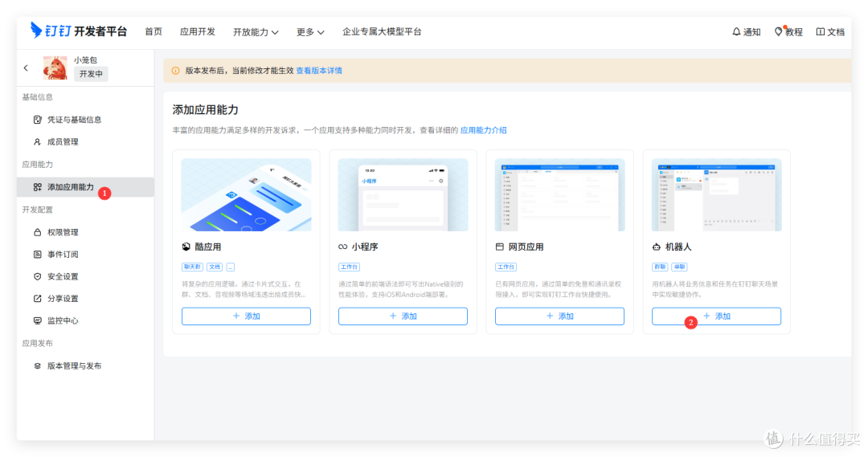Select 添加应用能力 in sidebar
Viewport: 868px width, 457px height.
tap(86, 187)
